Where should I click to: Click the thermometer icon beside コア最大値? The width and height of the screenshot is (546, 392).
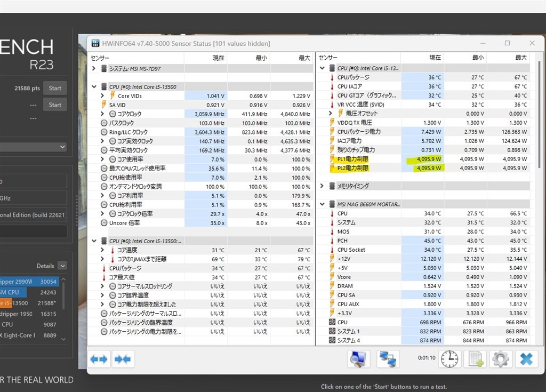coord(104,277)
